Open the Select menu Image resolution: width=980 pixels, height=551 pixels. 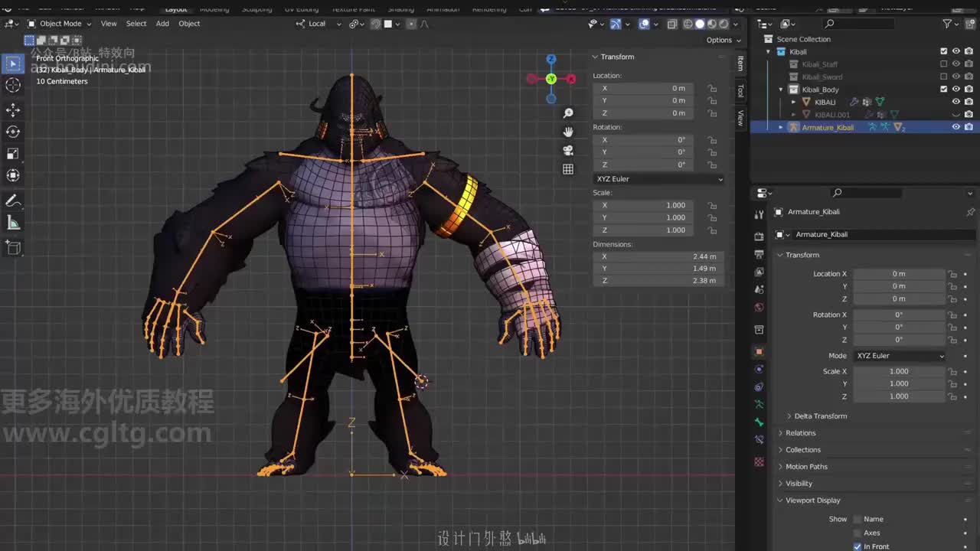click(136, 24)
